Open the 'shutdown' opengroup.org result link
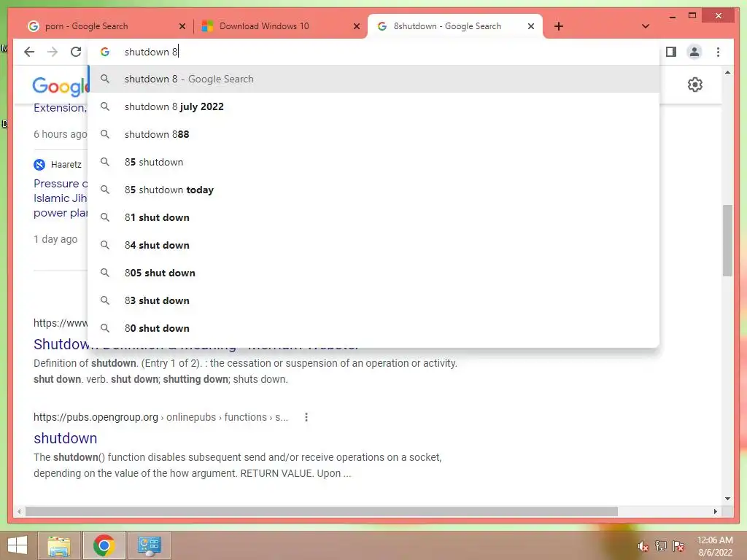747x560 pixels. click(x=65, y=438)
